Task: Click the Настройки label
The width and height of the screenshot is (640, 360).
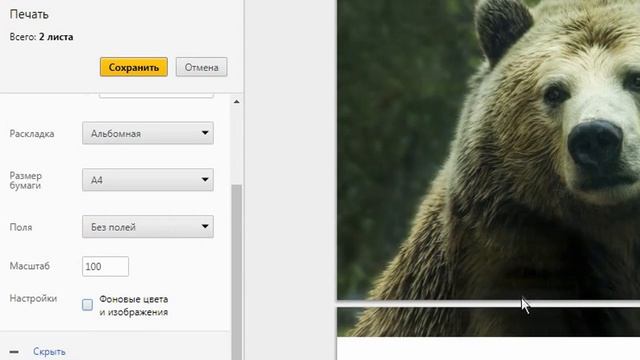Action: [33, 298]
